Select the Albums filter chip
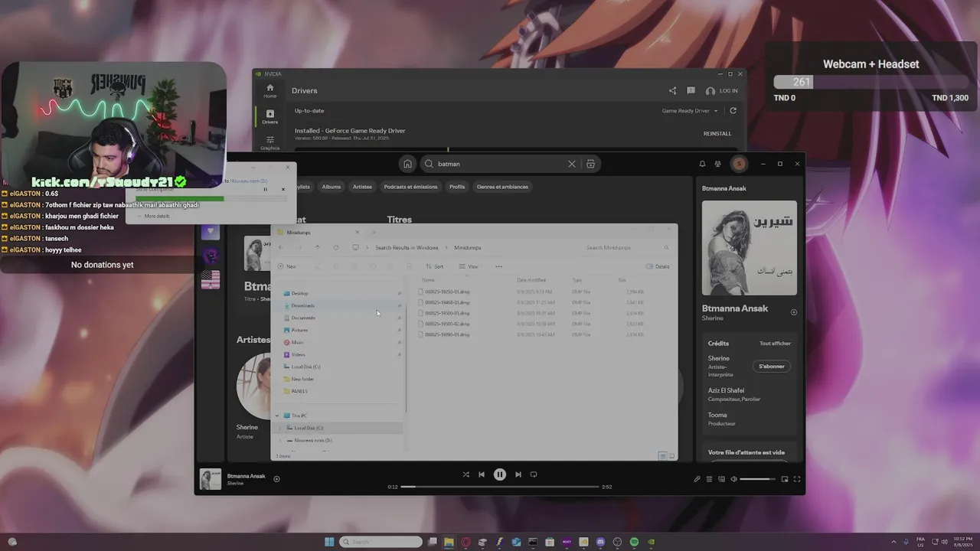980x551 pixels. 332,187
